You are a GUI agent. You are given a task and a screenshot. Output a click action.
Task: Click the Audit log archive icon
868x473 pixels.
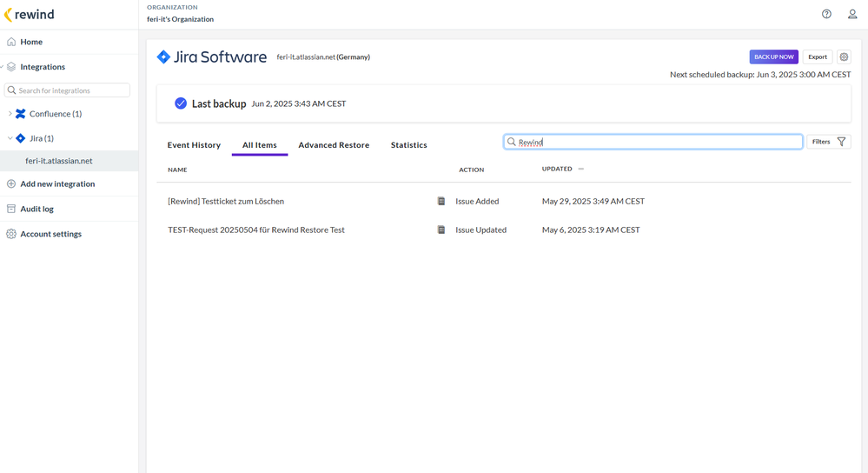(11, 209)
